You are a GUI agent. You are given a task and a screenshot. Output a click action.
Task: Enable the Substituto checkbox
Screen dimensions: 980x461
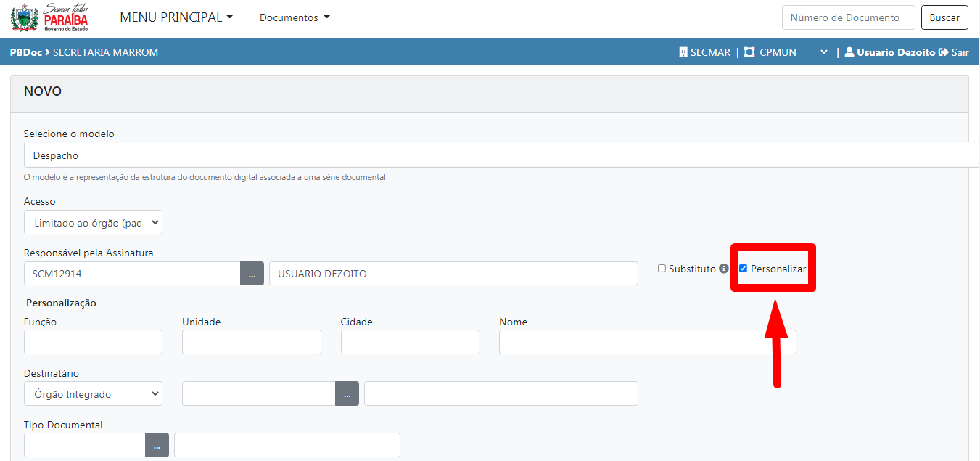[x=662, y=269]
